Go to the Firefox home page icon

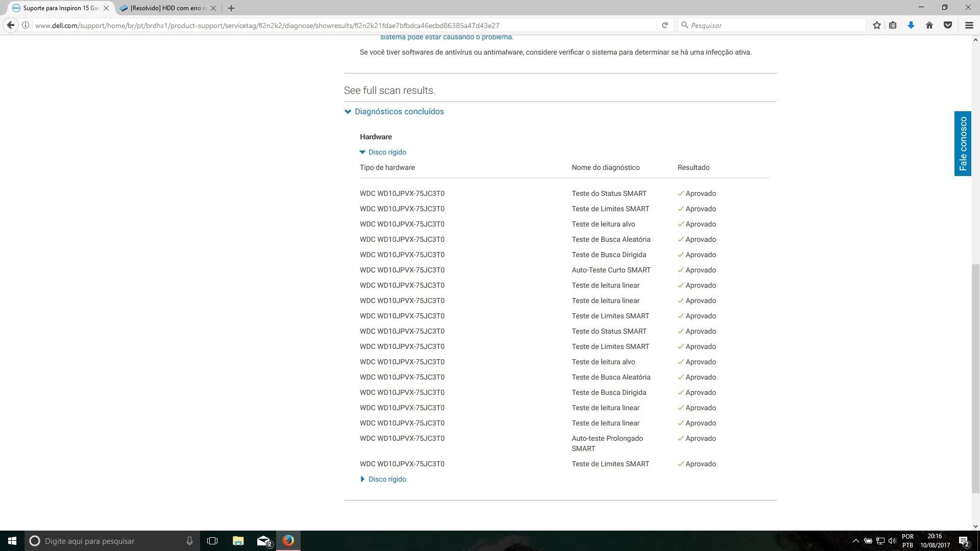tap(929, 25)
